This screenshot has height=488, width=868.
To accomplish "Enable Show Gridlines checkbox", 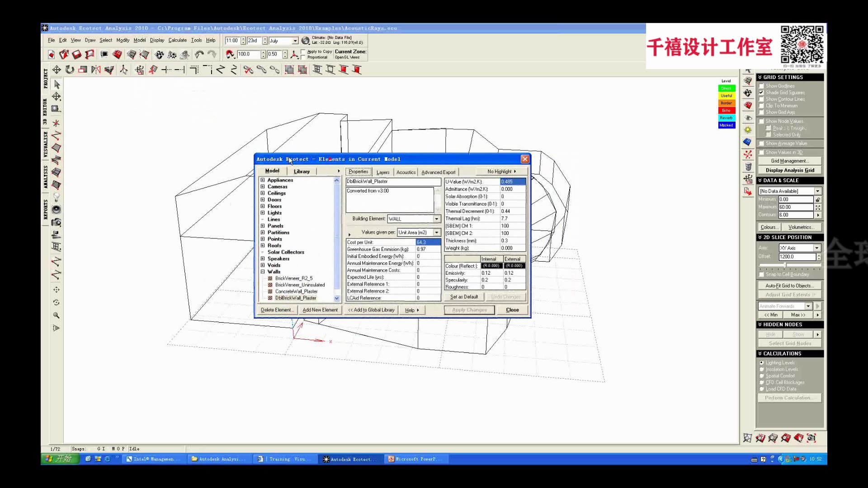I will [x=761, y=86].
